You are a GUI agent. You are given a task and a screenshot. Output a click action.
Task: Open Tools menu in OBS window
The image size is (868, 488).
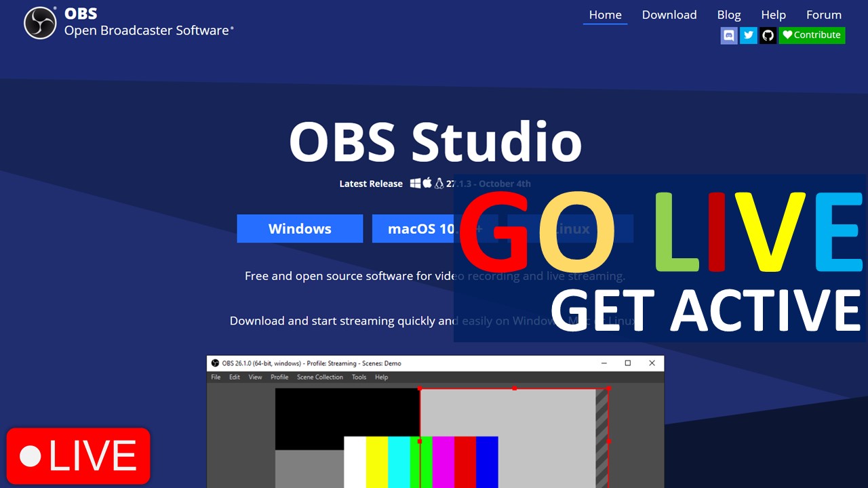coord(359,378)
